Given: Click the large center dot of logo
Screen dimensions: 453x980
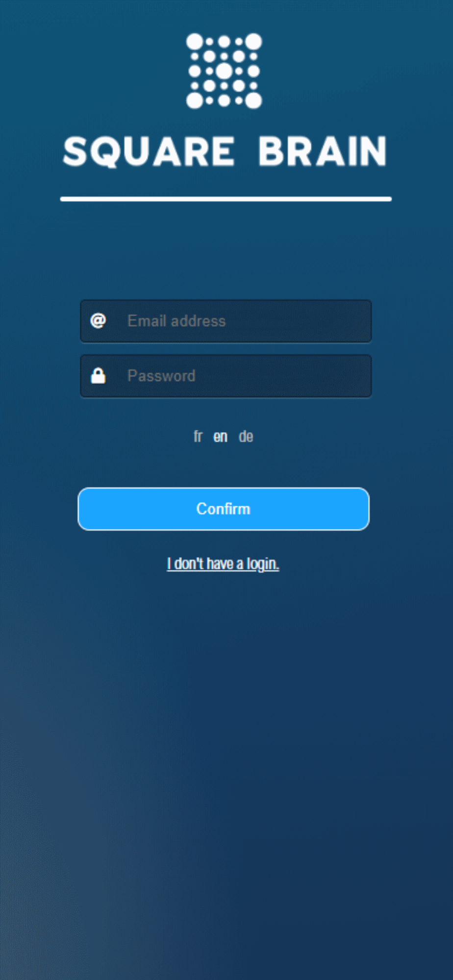Looking at the screenshot, I should [224, 71].
